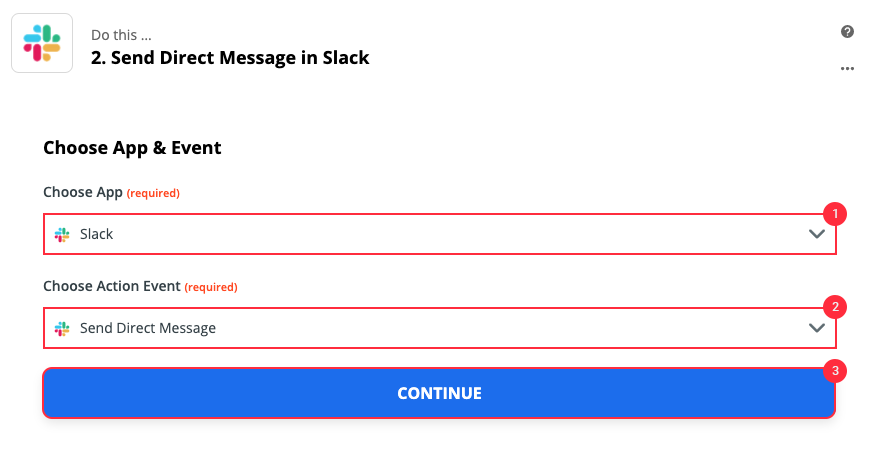Click the CONTINUE button
The width and height of the screenshot is (880, 461).
tap(439, 393)
